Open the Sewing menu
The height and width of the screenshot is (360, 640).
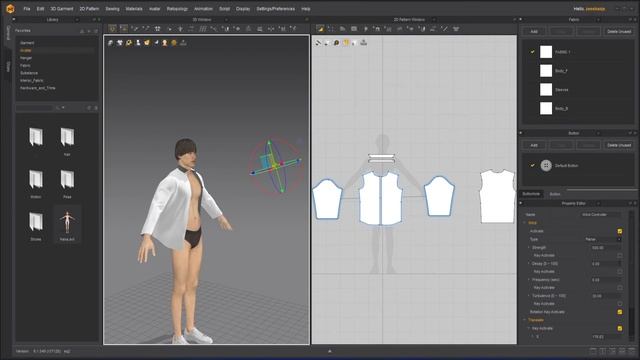point(112,9)
